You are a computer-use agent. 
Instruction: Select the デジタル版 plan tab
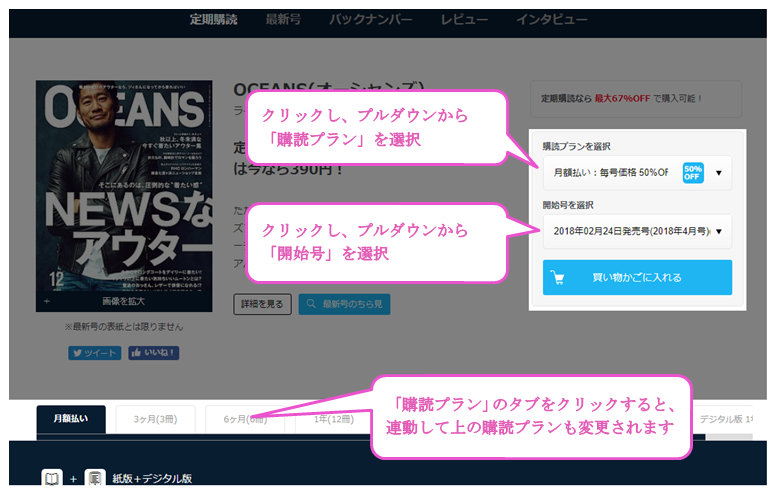pos(726,419)
